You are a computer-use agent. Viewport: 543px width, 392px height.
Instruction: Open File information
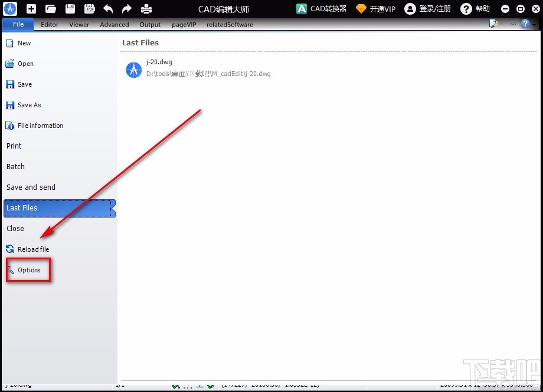(59, 126)
